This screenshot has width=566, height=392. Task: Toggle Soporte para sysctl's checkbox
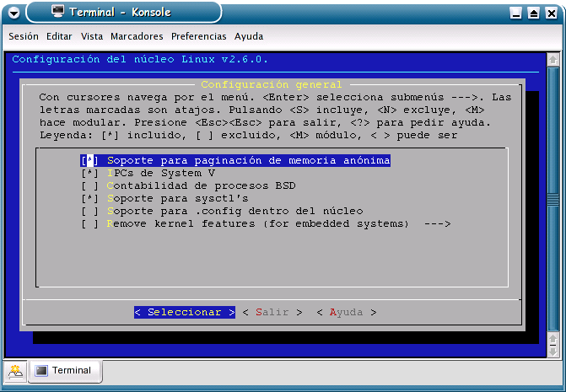[90, 198]
